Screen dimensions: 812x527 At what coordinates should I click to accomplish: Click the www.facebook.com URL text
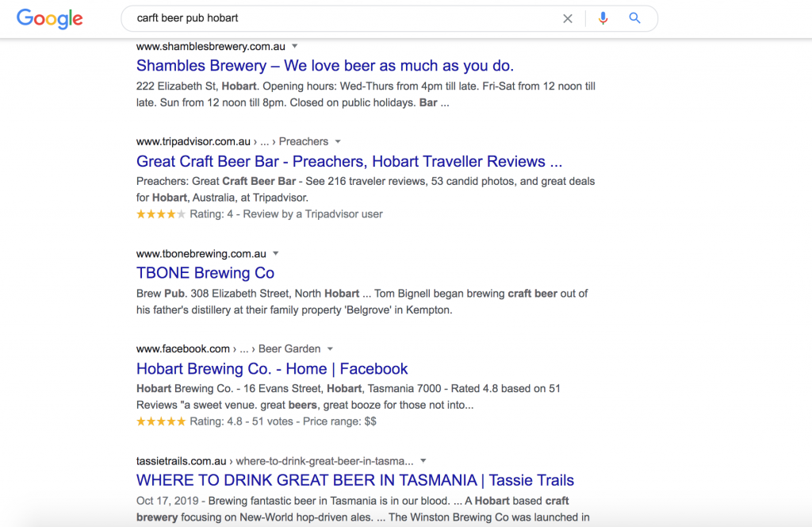coord(183,348)
